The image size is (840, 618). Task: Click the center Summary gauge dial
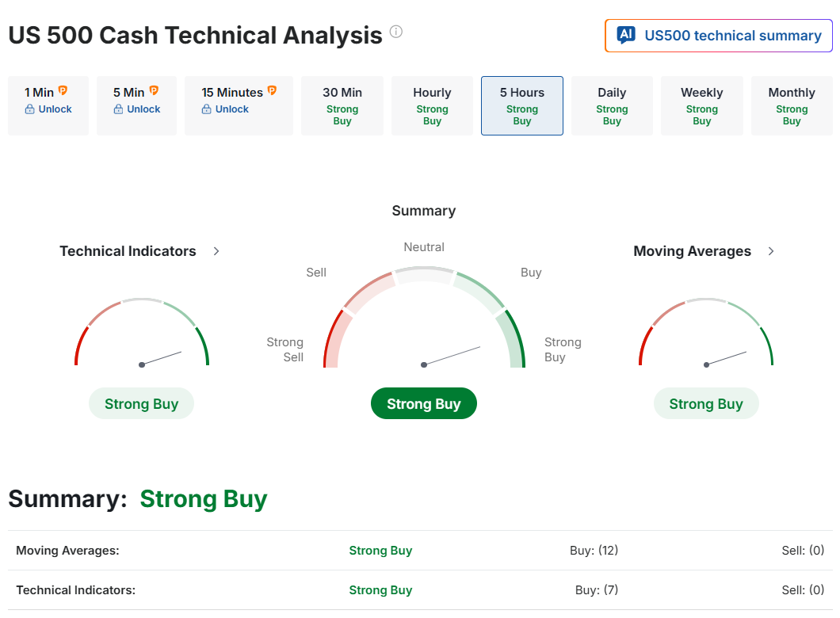pyautogui.click(x=424, y=325)
